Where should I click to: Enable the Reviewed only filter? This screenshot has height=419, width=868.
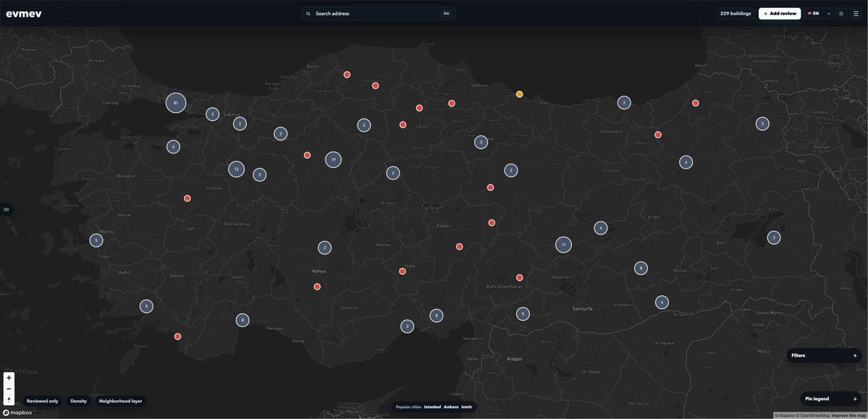(x=41, y=399)
